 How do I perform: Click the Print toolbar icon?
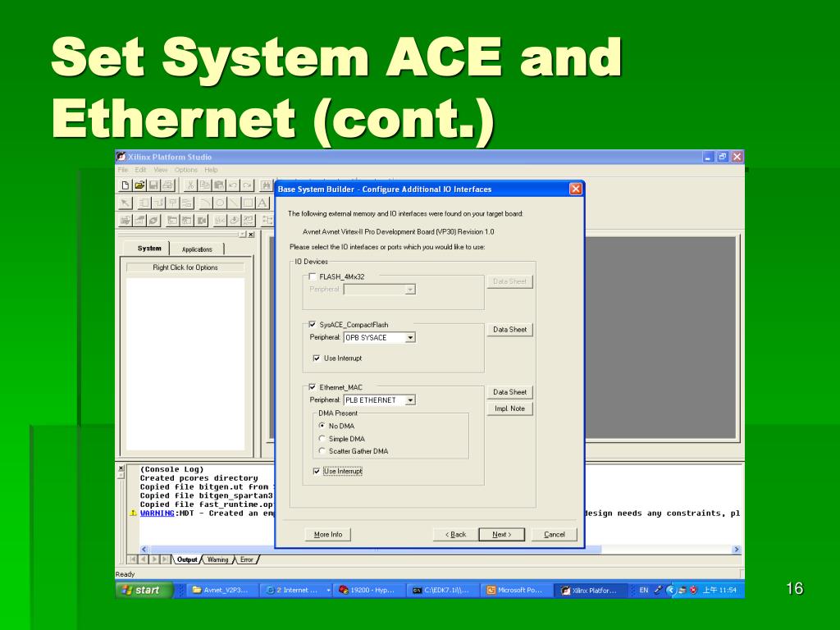167,185
